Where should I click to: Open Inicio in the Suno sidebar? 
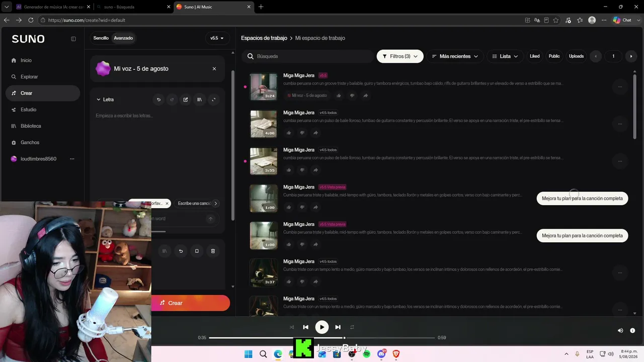pyautogui.click(x=26, y=60)
